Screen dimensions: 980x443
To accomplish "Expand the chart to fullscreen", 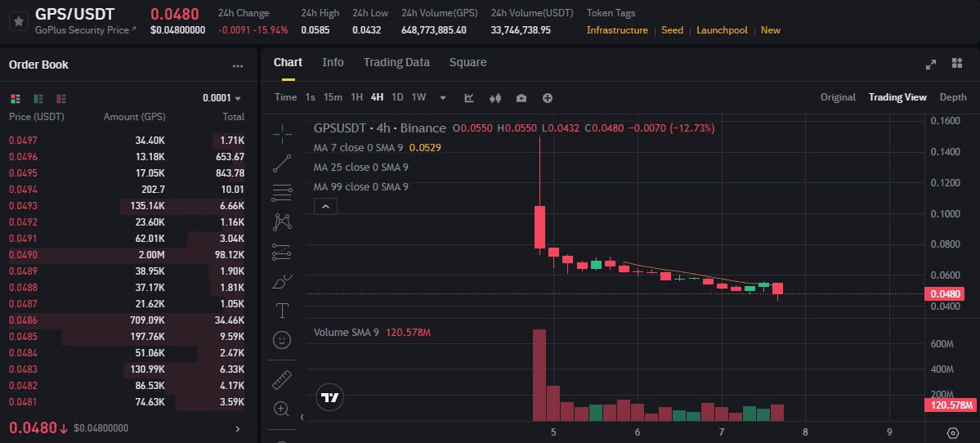I will pyautogui.click(x=931, y=64).
